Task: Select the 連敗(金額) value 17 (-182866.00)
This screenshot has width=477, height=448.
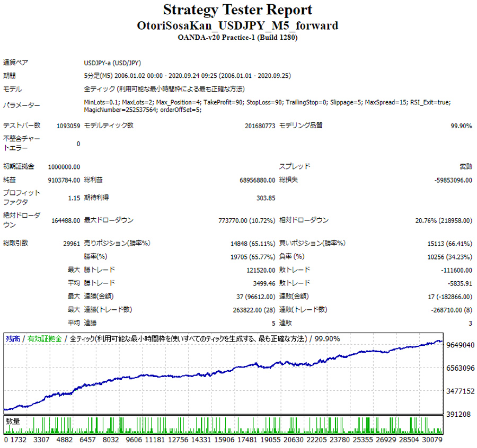Action: click(450, 297)
